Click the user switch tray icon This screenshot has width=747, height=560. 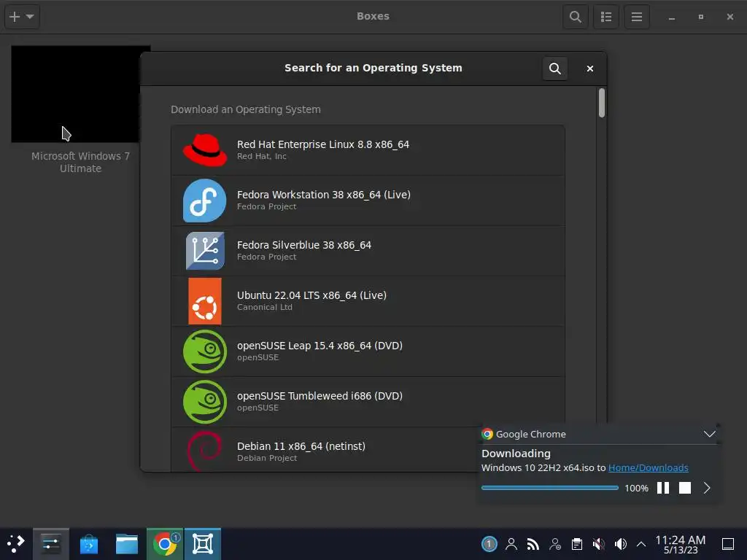click(x=555, y=544)
